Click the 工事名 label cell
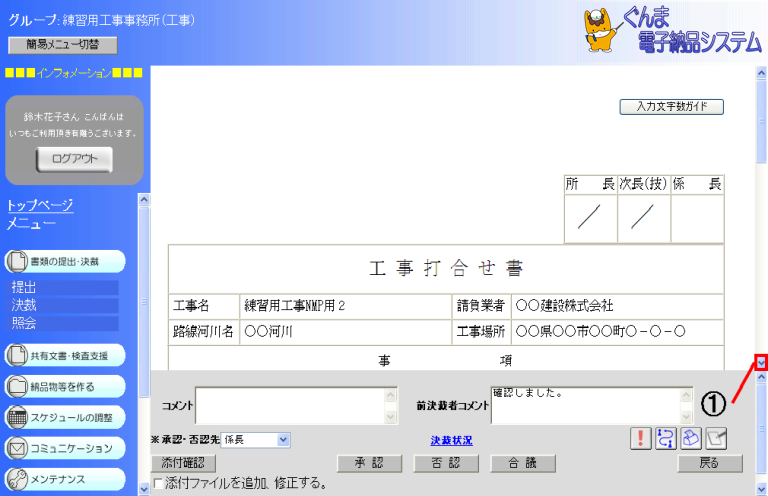This screenshot has height=496, width=768. pyautogui.click(x=204, y=306)
